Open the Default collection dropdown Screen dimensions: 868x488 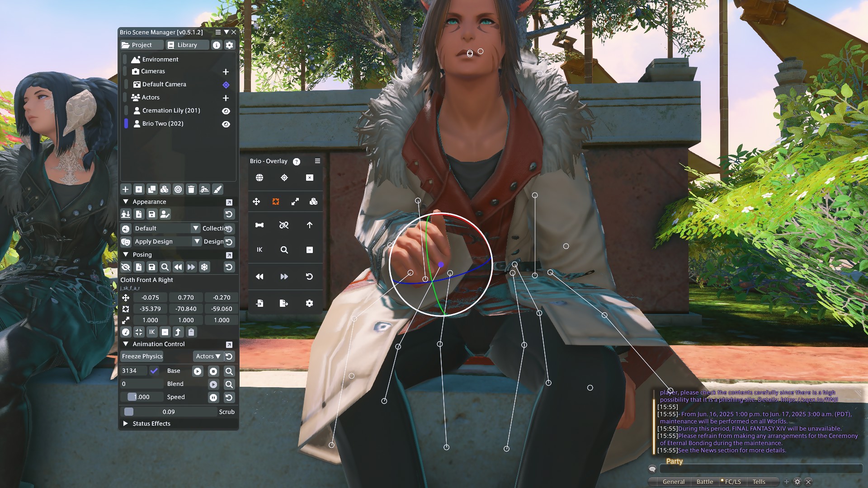(195, 229)
